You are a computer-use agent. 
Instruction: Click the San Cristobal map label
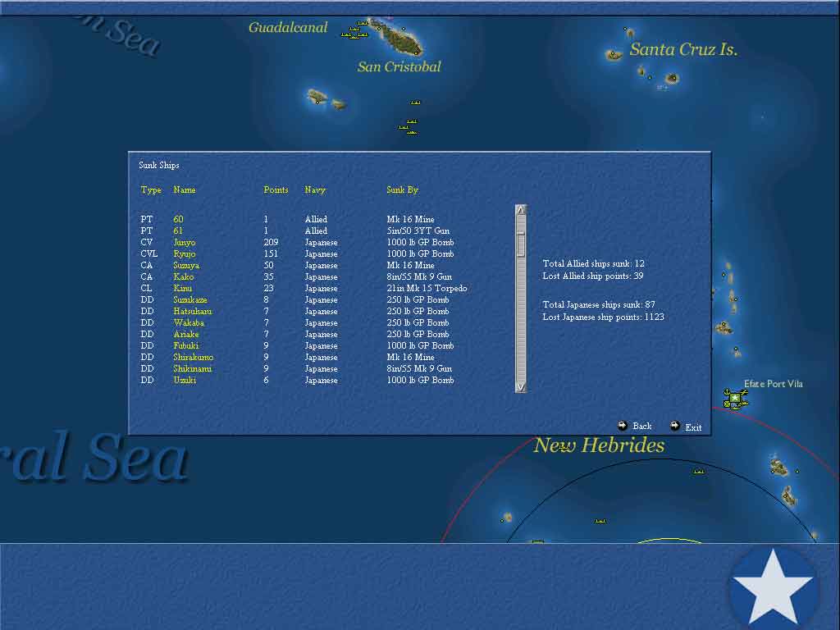point(399,67)
